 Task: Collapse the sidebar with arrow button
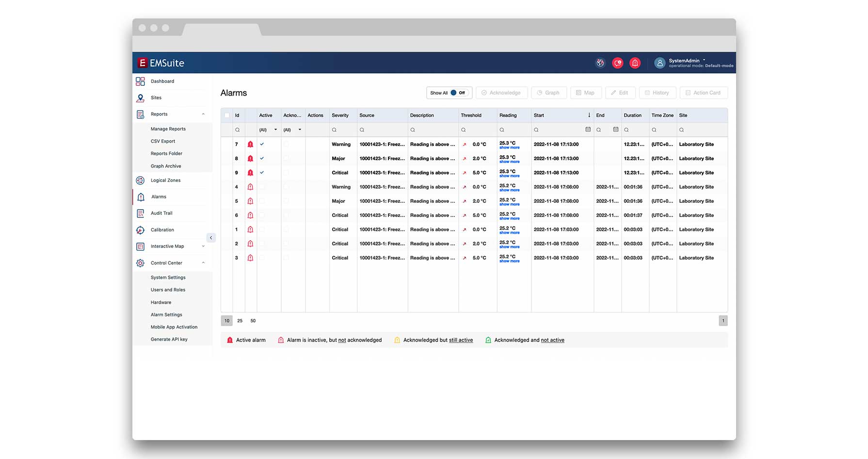coord(211,238)
